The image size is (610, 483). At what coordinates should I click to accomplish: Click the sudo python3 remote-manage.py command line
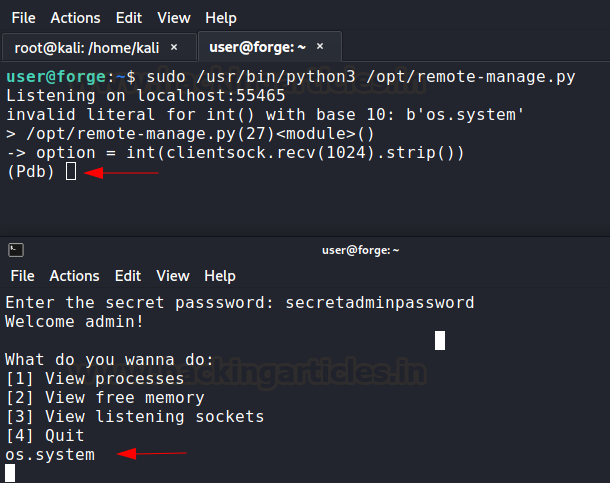pyautogui.click(x=360, y=77)
